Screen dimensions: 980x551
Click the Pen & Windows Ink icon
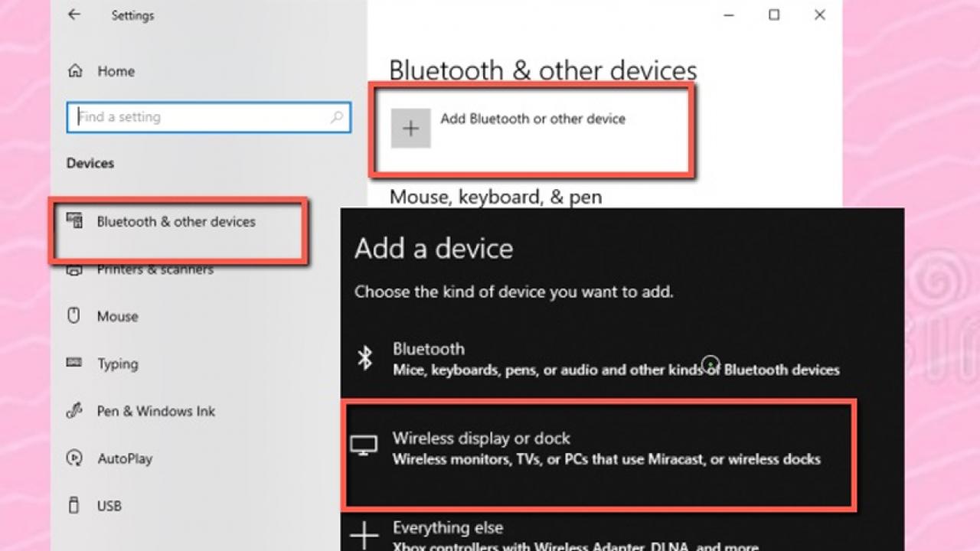(74, 411)
